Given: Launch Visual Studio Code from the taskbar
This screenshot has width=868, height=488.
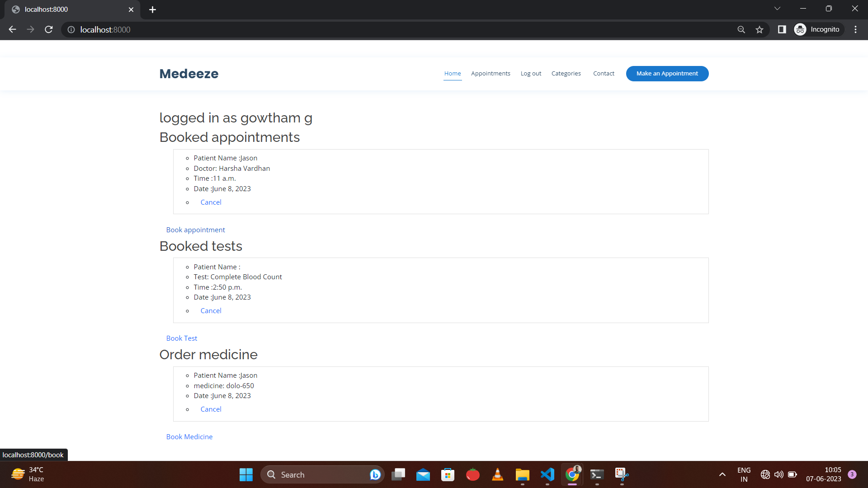Looking at the screenshot, I should [x=547, y=474].
